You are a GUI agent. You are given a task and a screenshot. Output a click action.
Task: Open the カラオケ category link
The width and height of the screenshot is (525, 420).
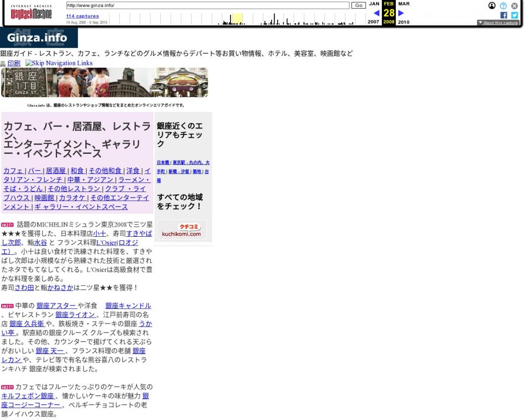[72, 198]
